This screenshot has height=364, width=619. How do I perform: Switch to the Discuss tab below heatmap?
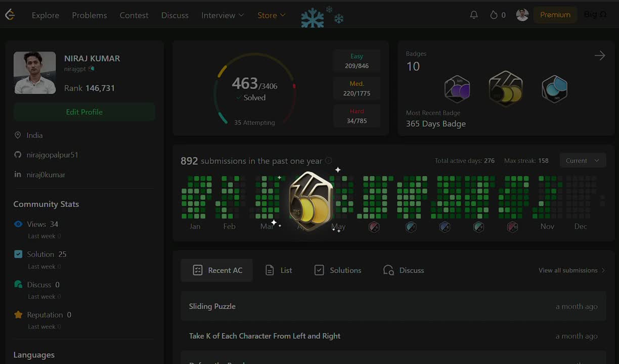tap(404, 270)
